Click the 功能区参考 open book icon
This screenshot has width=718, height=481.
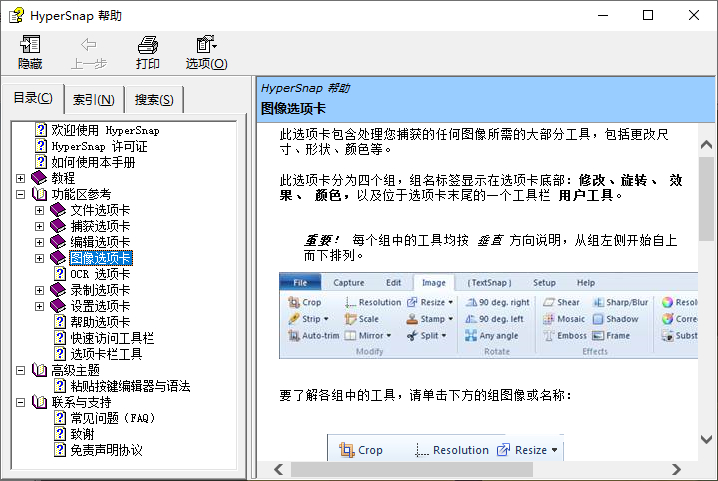point(39,194)
